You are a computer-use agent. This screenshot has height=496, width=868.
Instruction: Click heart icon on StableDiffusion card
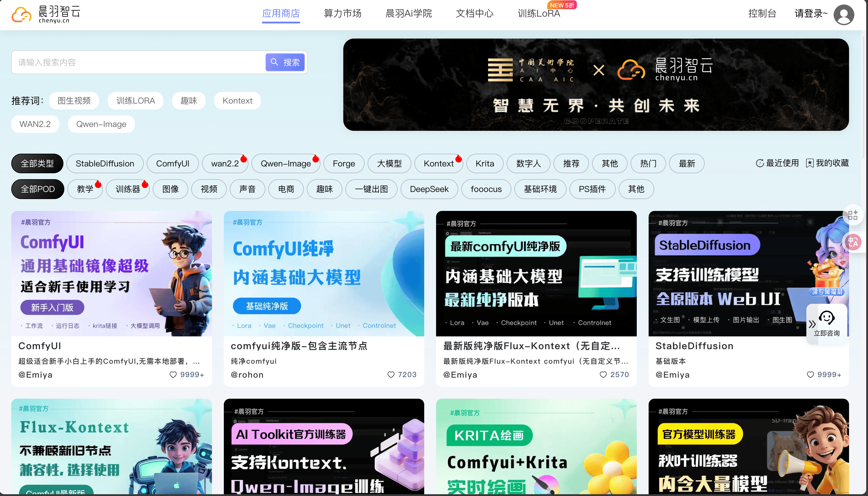click(x=810, y=374)
